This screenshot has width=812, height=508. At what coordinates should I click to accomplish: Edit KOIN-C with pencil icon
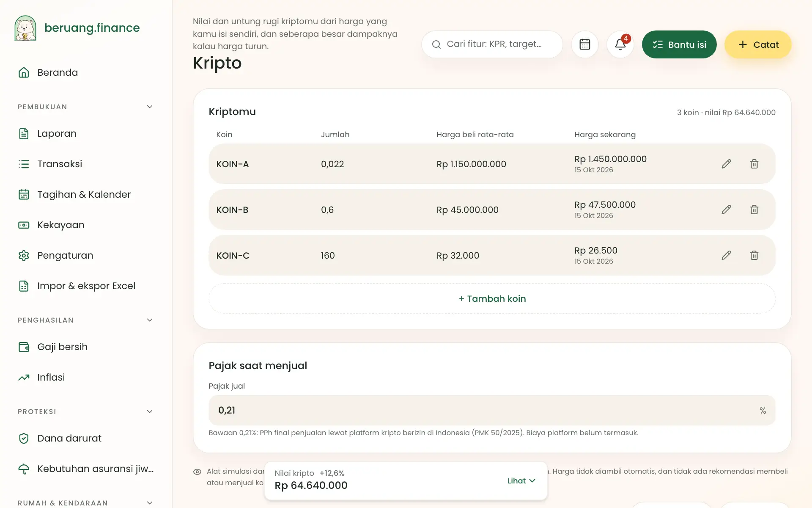(x=726, y=255)
